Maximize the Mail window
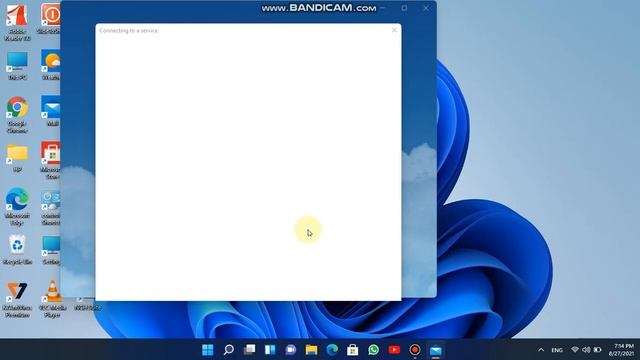This screenshot has height=360, width=640. 404,8
